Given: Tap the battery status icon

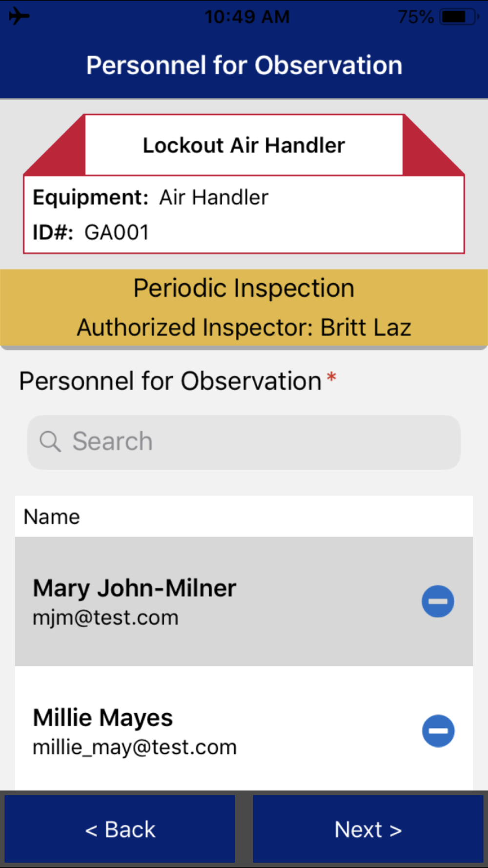Looking at the screenshot, I should click(458, 17).
